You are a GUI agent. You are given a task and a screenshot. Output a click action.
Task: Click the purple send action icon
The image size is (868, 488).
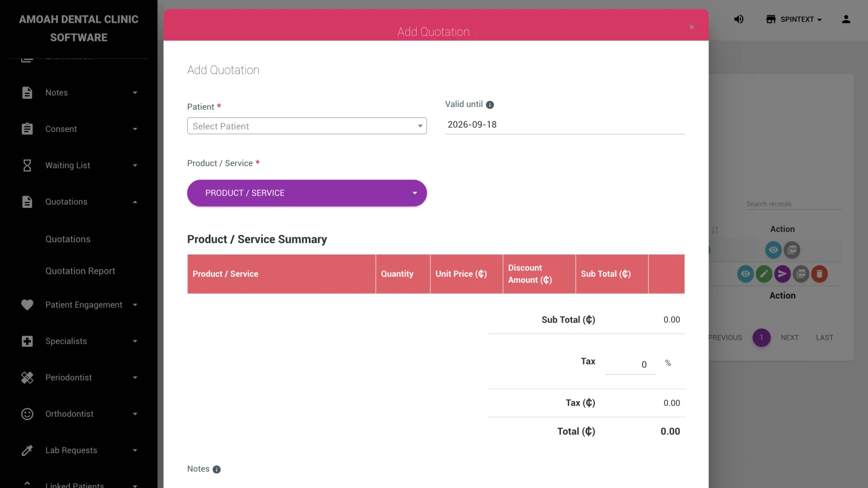(x=782, y=274)
